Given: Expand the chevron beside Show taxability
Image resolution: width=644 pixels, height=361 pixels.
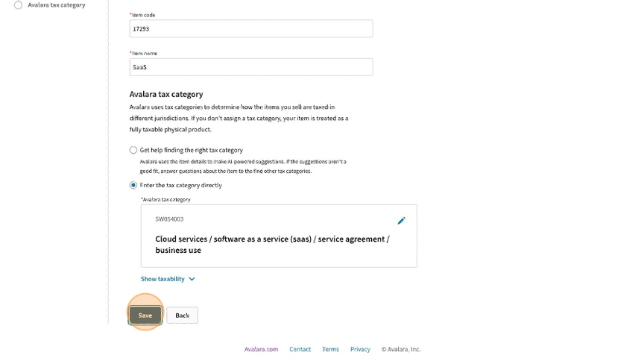Looking at the screenshot, I should pyautogui.click(x=192, y=279).
